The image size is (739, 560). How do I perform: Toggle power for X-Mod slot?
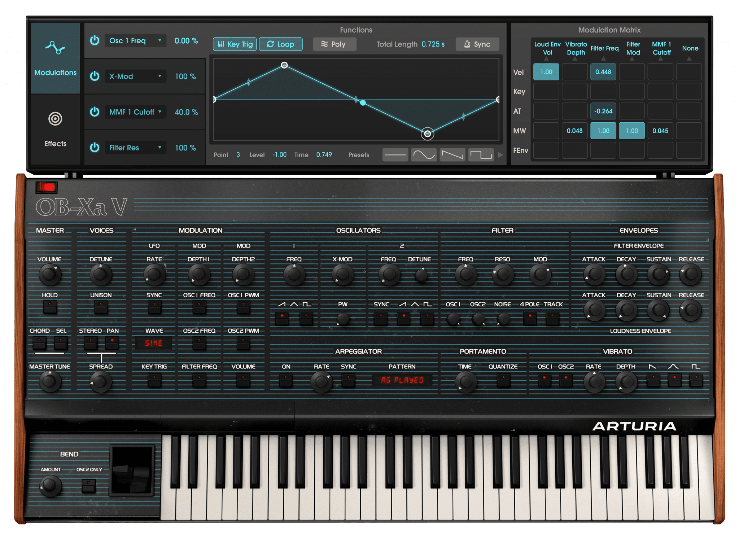95,76
